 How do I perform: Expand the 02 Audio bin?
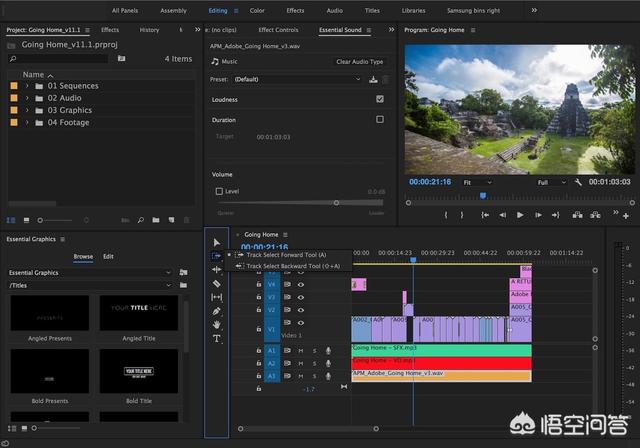[27, 98]
